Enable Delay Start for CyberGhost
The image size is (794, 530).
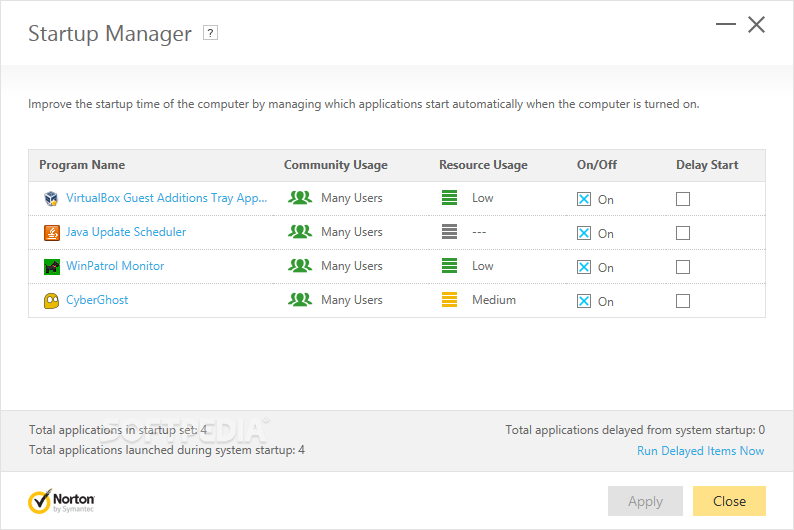[x=683, y=301]
